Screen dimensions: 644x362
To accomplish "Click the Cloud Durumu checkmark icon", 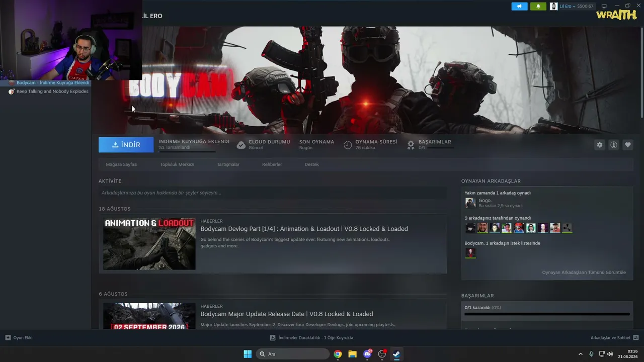I will [241, 145].
